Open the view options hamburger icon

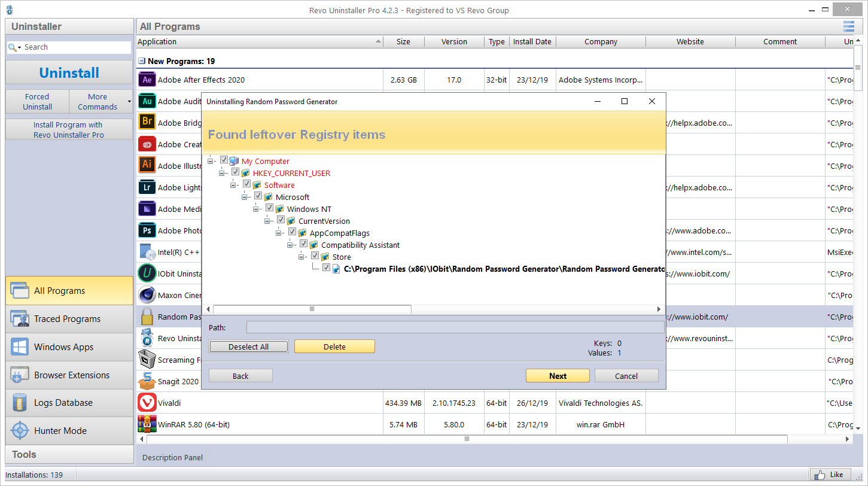849,26
